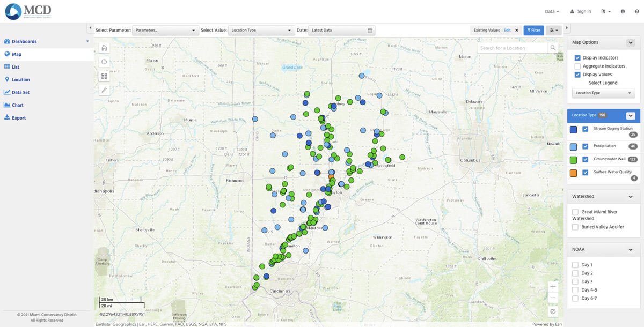Select the pencil draw tool on map
This screenshot has height=327, width=644.
(x=104, y=90)
